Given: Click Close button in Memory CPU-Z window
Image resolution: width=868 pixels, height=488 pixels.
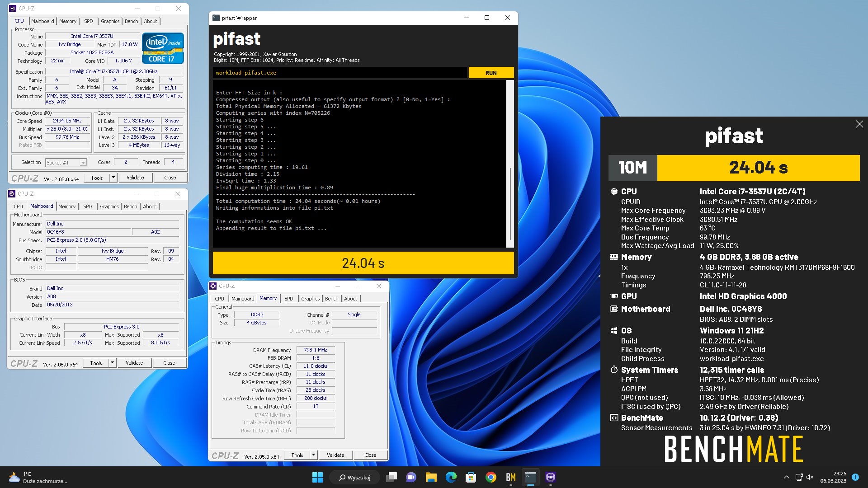Looking at the screenshot, I should click(370, 455).
